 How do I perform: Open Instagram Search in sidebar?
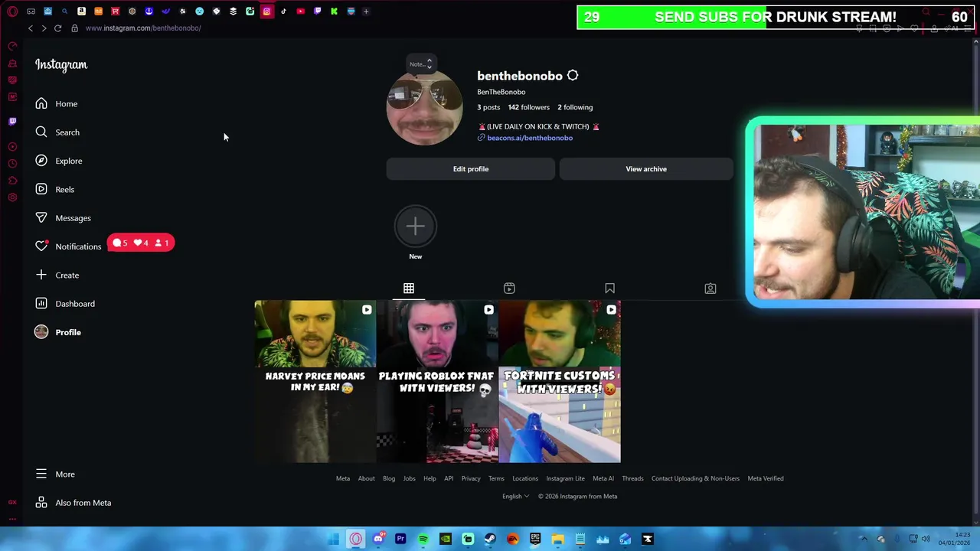[x=57, y=132]
